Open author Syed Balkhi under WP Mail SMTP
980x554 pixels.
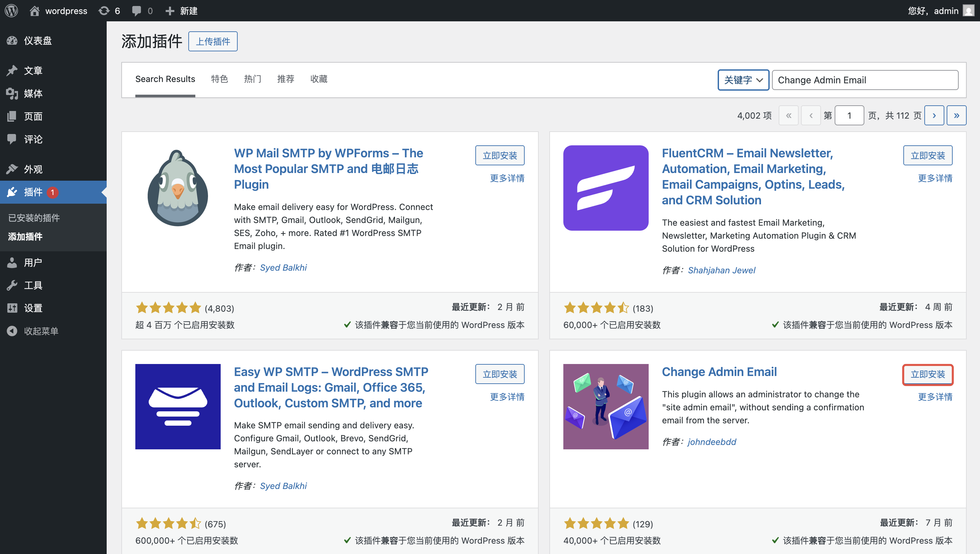click(283, 267)
